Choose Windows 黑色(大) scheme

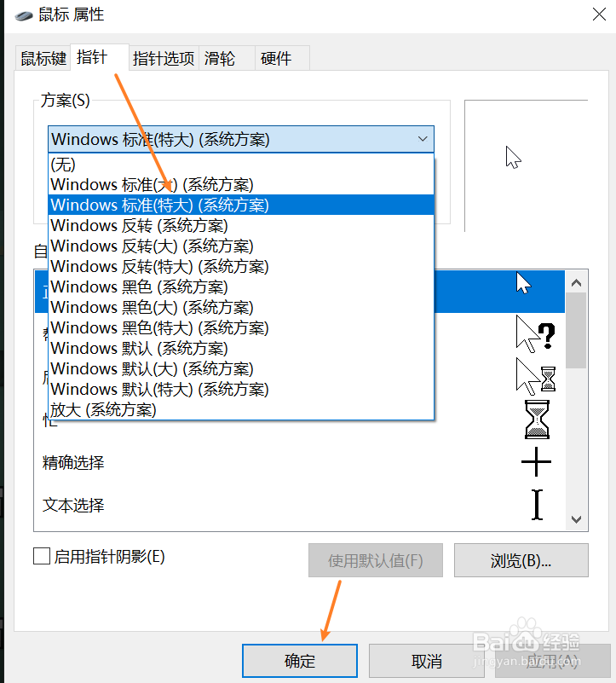241,307
